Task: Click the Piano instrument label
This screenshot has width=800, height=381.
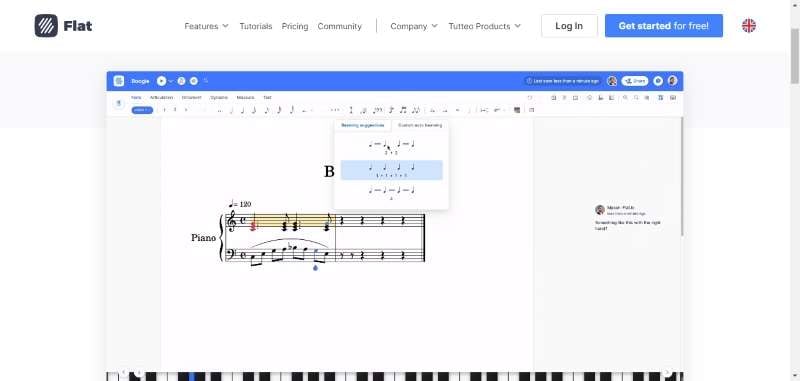Action: (204, 238)
